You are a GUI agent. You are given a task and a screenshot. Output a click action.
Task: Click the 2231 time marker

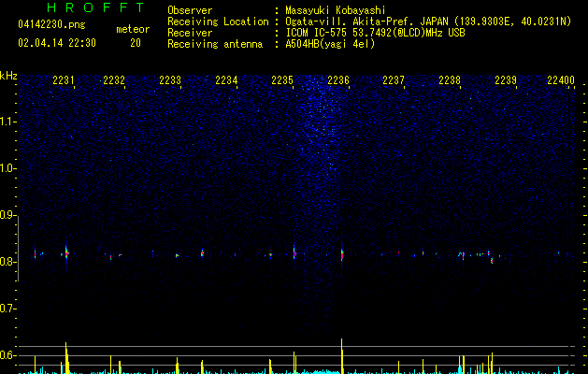coord(64,80)
